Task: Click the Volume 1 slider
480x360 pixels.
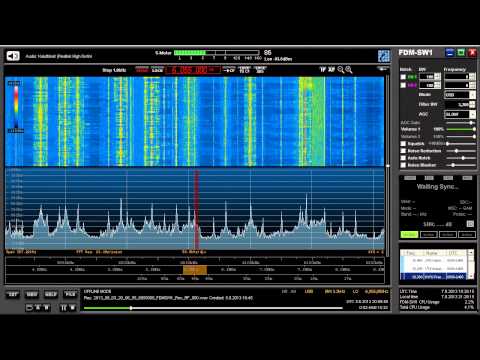Action: (461, 129)
